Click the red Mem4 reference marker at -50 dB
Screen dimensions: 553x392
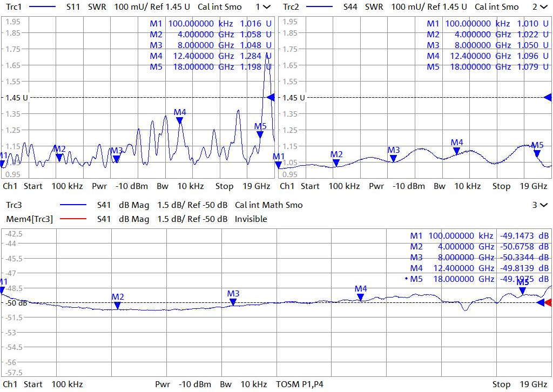[548, 302]
